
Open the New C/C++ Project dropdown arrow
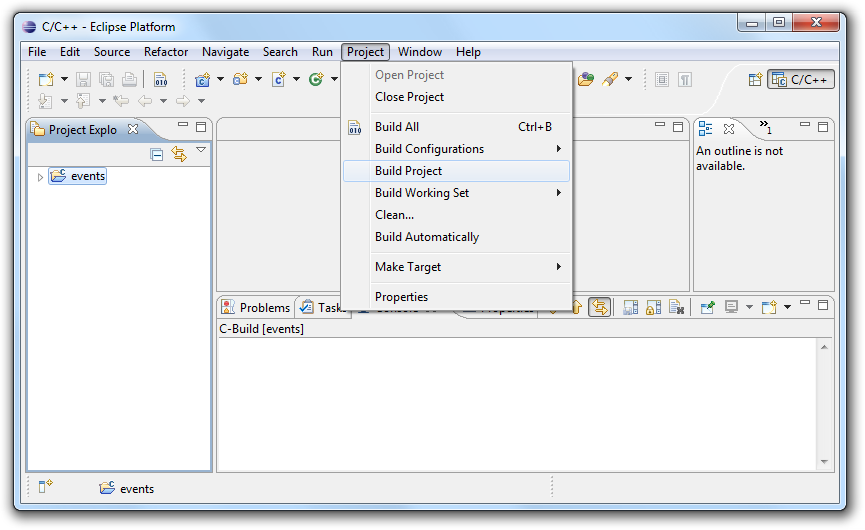pos(220,79)
